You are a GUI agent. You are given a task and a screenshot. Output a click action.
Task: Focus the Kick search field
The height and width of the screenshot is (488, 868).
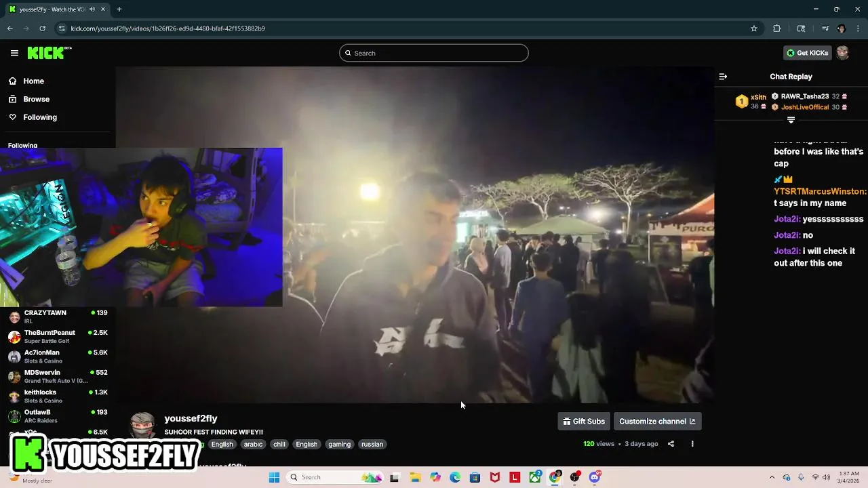434,53
